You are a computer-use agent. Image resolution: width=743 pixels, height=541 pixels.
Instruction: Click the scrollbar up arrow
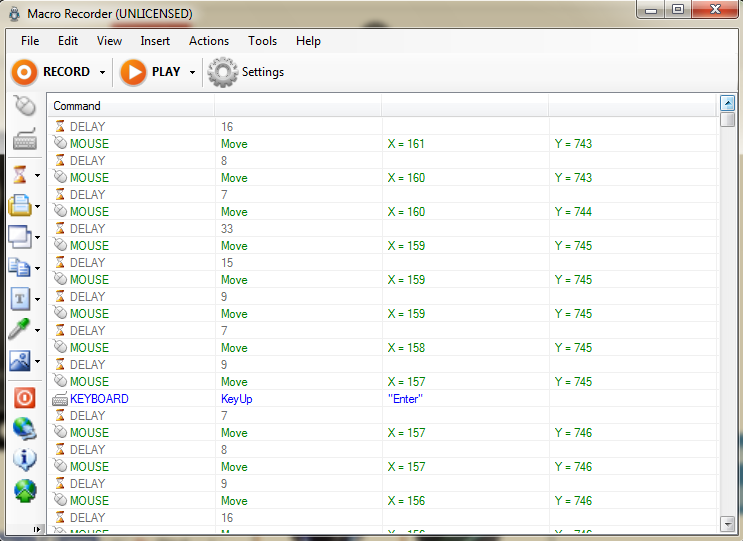[x=727, y=103]
